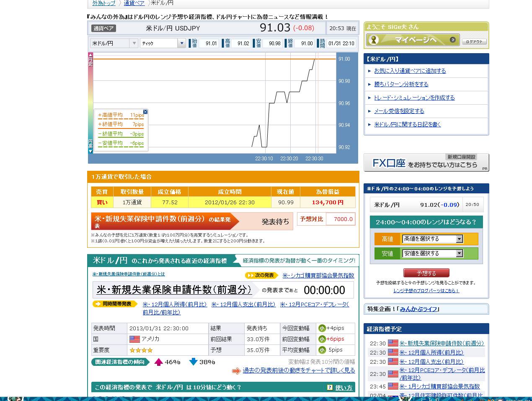Open 過去の発表前後の動きをチャートで詳しく見る link
Viewport: 532px width, 401px height.
[x=299, y=370]
